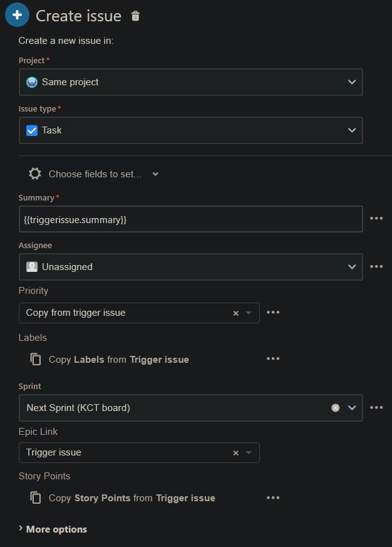Click the Summary text input field
The height and width of the screenshot is (547, 392).
point(188,218)
